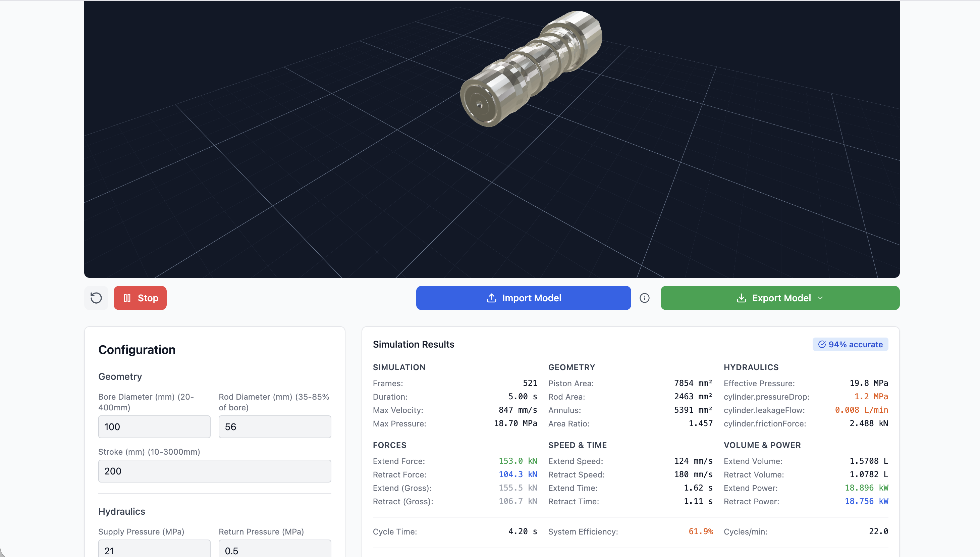
Task: Reset the simulation with the circular arrow icon
Action: pyautogui.click(x=96, y=298)
